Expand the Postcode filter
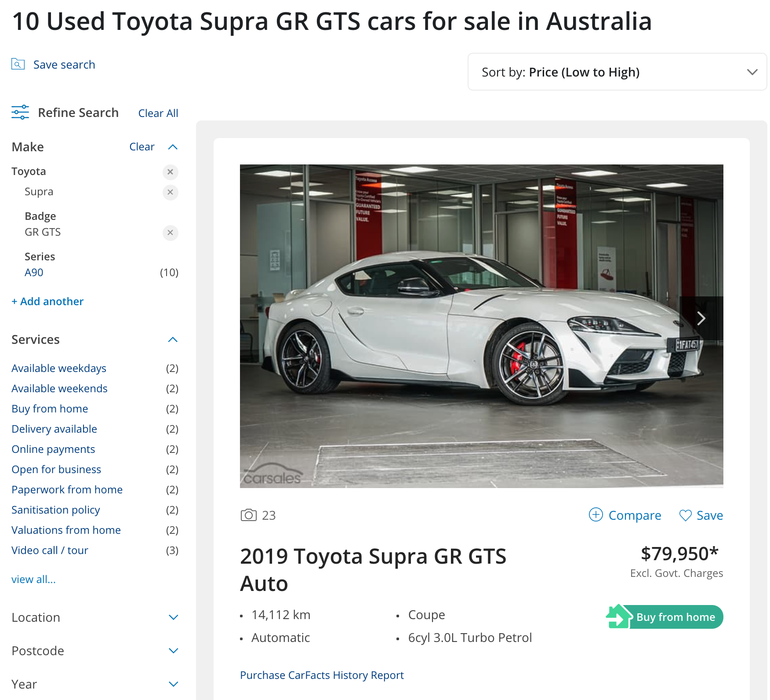This screenshot has height=700, width=770. [94, 651]
